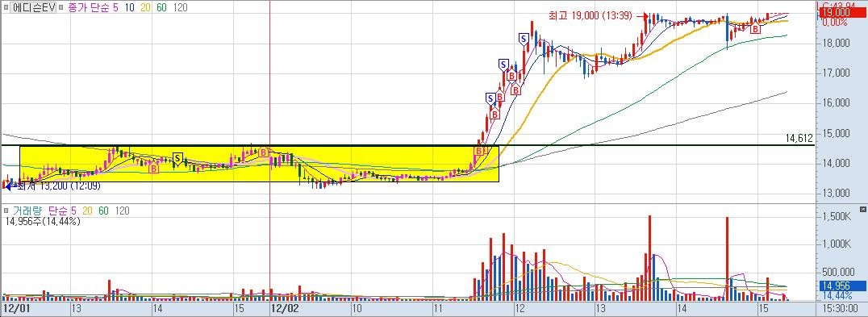Screen dimensions: 868x317
Task: Select the green 60 moving average in price legend
Action: 161,8
